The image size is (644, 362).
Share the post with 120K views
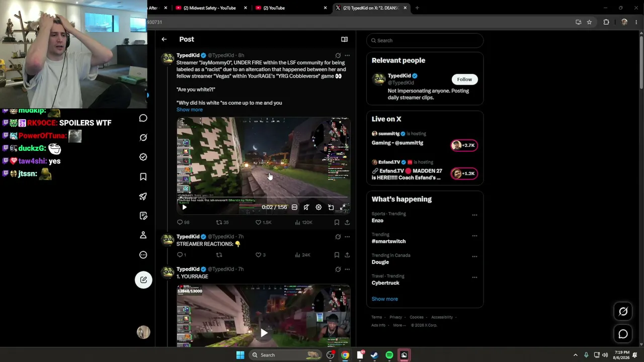pos(347,222)
